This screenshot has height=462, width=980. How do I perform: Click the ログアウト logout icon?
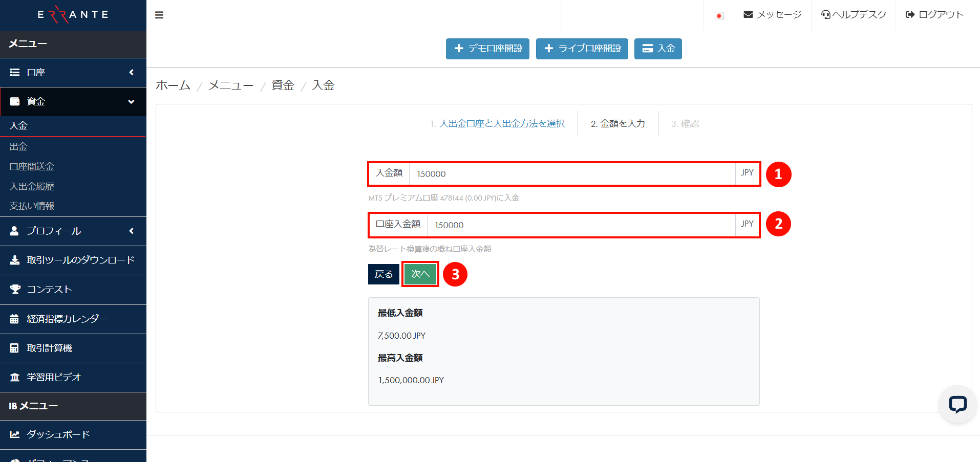coord(910,15)
